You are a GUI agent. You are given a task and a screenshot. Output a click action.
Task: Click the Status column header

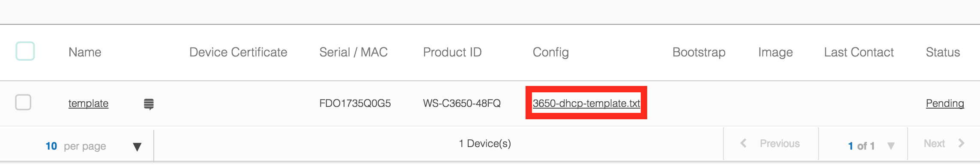point(943,52)
